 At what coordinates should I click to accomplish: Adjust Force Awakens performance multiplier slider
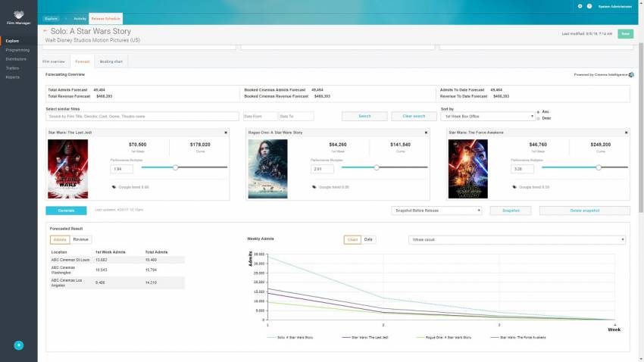tap(599, 167)
